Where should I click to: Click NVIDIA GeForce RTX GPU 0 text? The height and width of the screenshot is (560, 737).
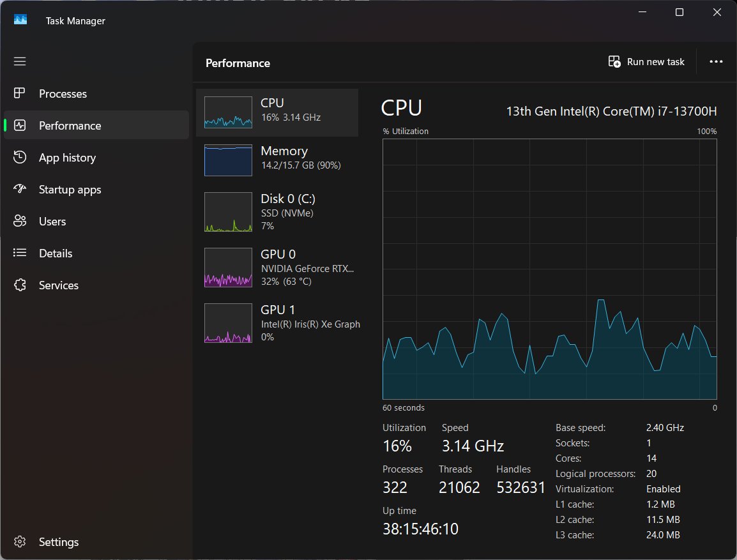[307, 269]
